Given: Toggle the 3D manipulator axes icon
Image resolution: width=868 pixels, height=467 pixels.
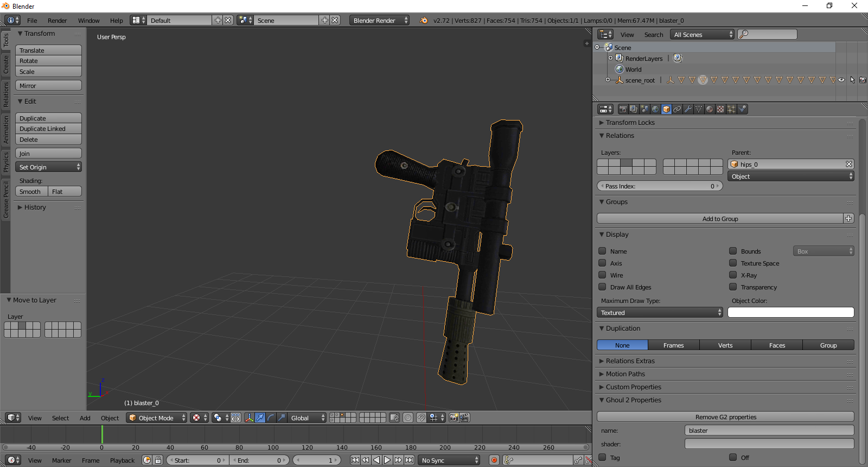Looking at the screenshot, I should pyautogui.click(x=249, y=418).
